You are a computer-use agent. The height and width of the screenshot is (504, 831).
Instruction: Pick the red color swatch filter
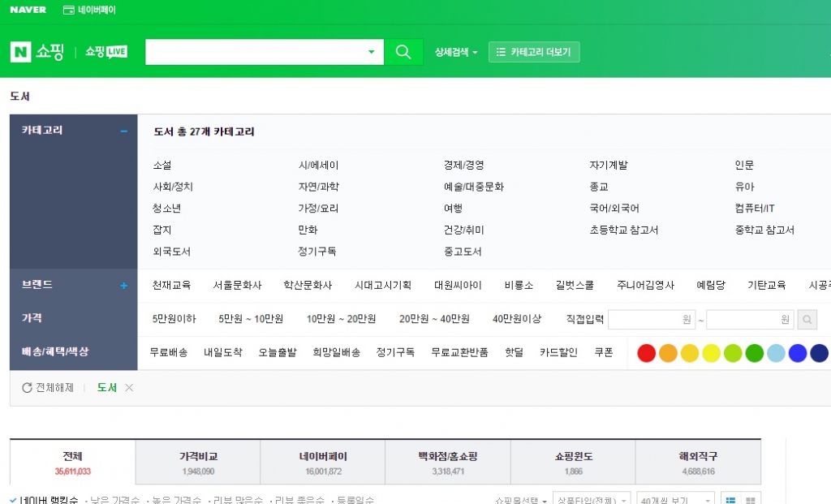pyautogui.click(x=647, y=353)
